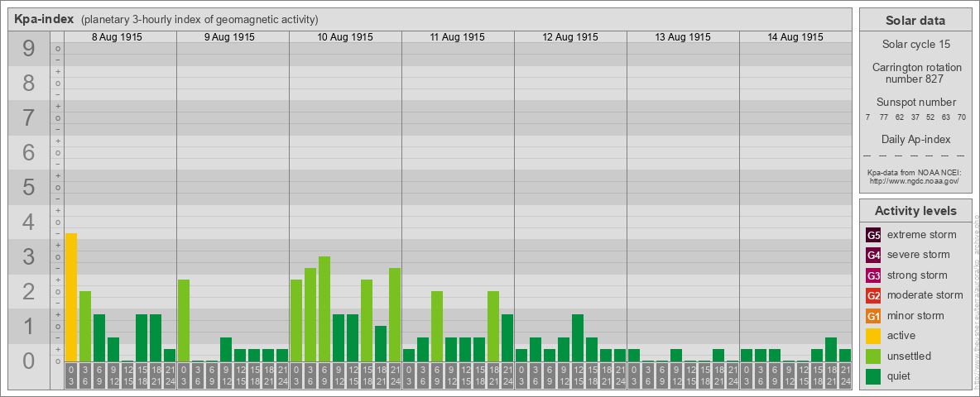Image resolution: width=980 pixels, height=397 pixels.
Task: Select the 12 Aug 1915 date header
Action: 570,37
